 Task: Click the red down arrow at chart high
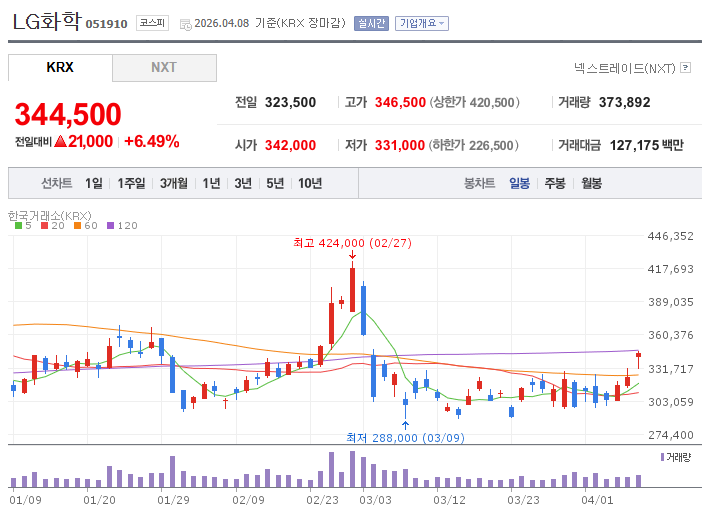click(x=352, y=255)
